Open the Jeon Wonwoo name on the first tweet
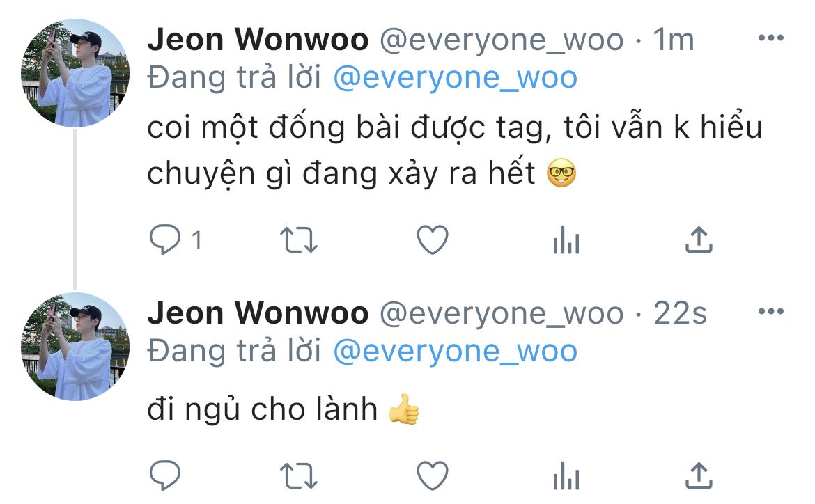This screenshot has height=504, width=815. [x=258, y=40]
